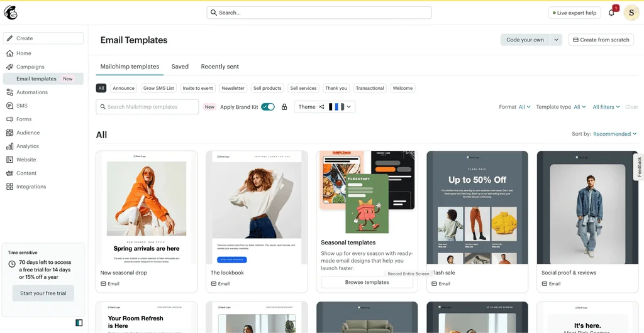The height and width of the screenshot is (333, 644).
Task: Select the Newsletter filter chip
Action: [x=233, y=88]
